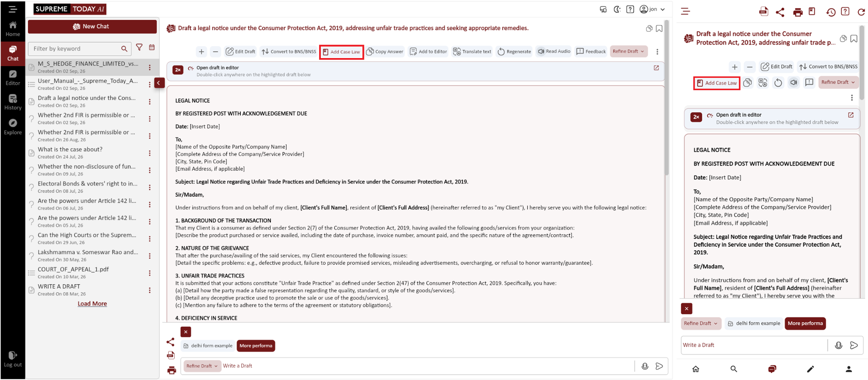Screen dimensions: 868x380
Task: Decrease font size with minus in main toolbar
Action: pos(215,52)
